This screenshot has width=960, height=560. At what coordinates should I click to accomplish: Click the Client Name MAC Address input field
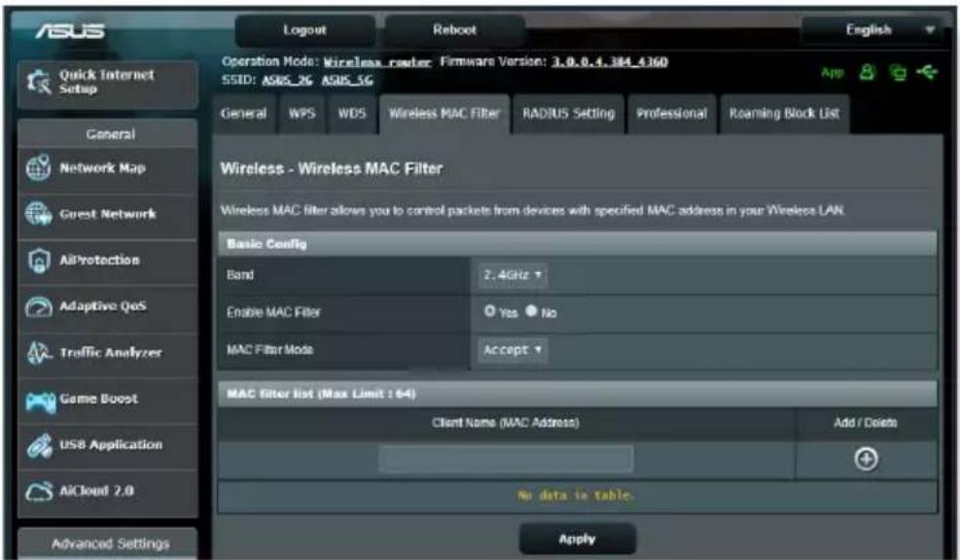pos(507,459)
